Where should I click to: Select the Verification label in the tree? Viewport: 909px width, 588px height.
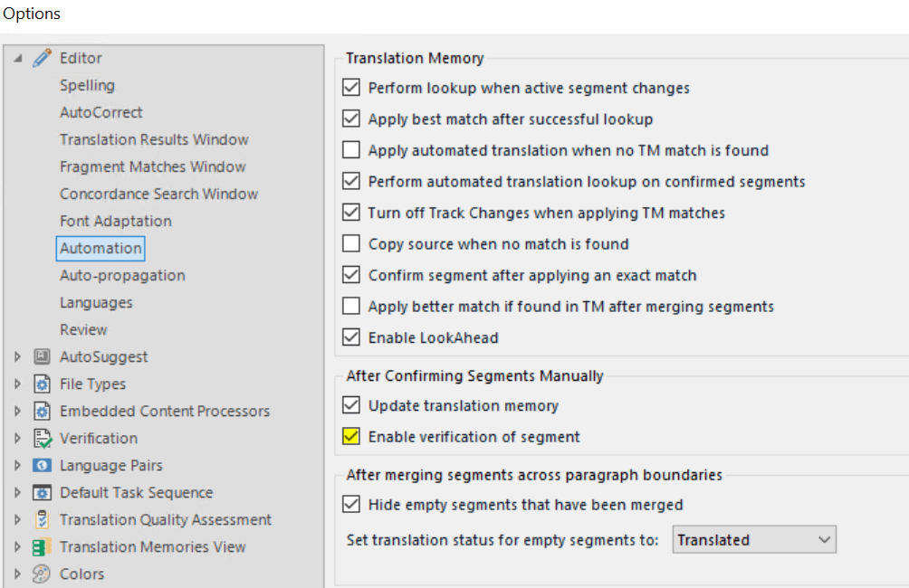[99, 438]
